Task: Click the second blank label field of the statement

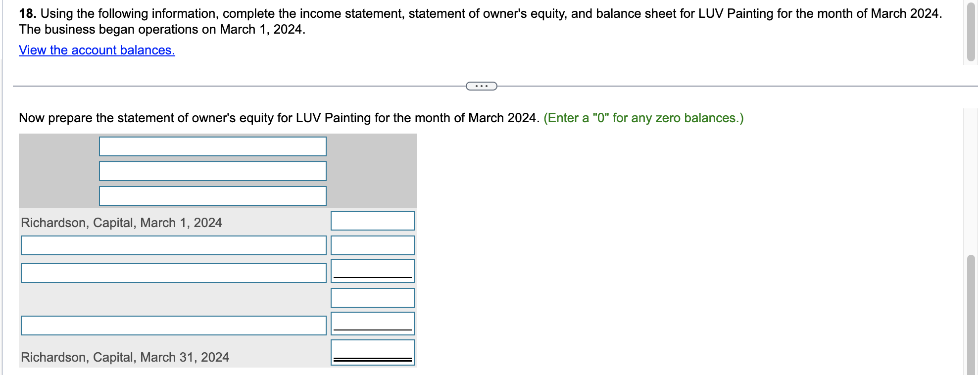Action: 173,272
